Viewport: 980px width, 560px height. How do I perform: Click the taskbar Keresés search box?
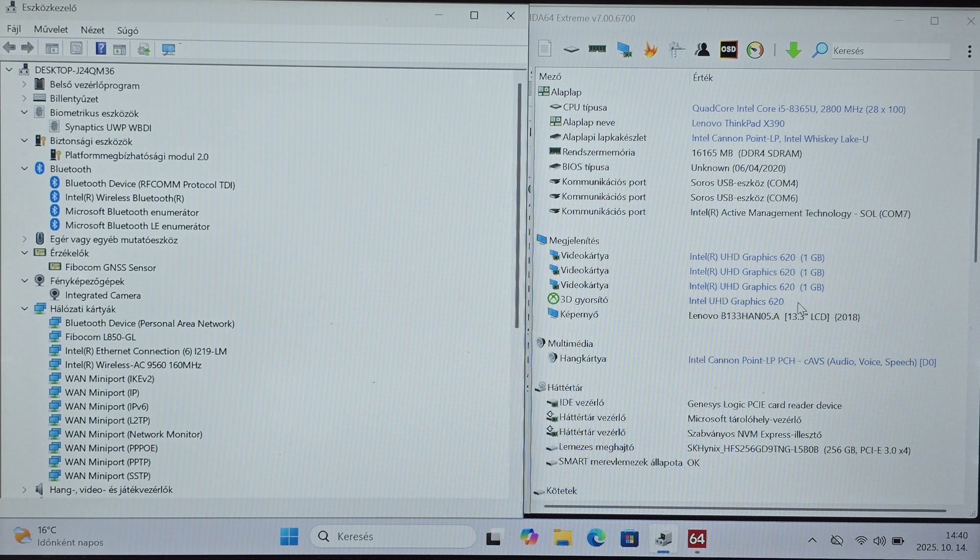pyautogui.click(x=393, y=536)
